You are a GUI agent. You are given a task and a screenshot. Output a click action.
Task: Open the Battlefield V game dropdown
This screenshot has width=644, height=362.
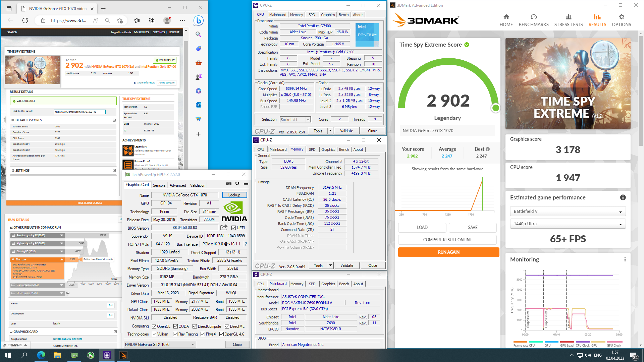click(x=568, y=212)
